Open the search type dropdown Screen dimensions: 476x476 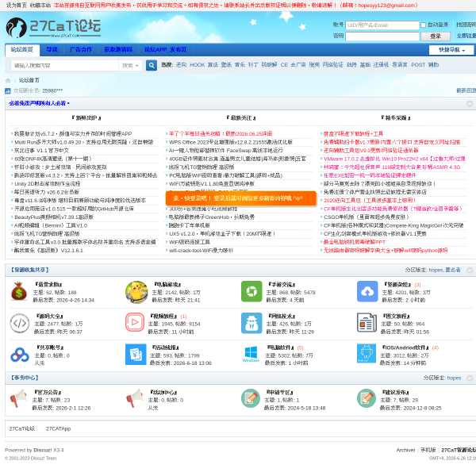pyautogui.click(x=130, y=66)
